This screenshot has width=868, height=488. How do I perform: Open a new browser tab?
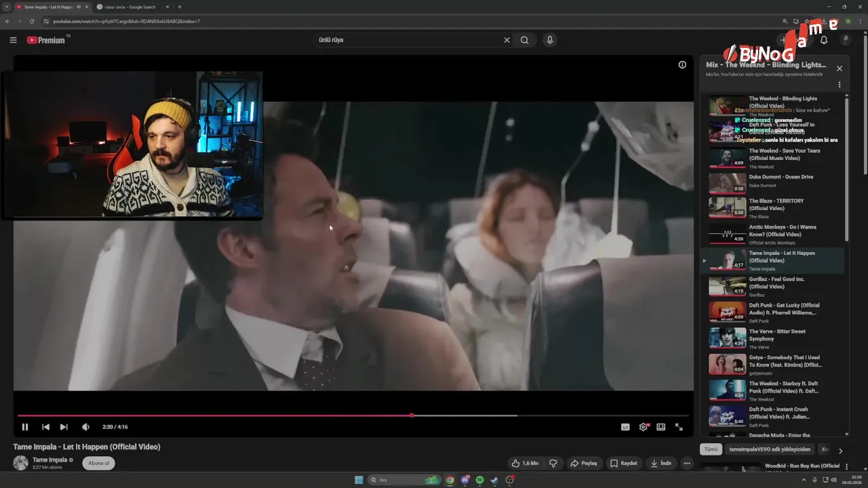180,7
